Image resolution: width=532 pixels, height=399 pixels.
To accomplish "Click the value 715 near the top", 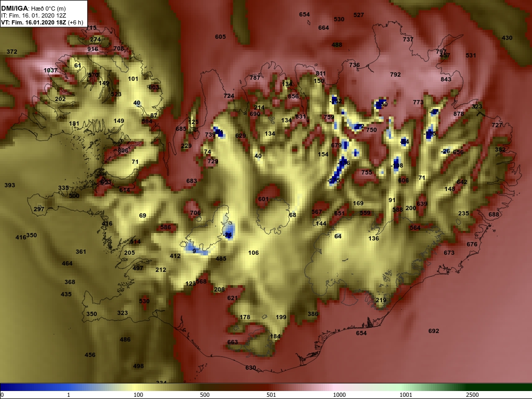I will click(92, 28).
